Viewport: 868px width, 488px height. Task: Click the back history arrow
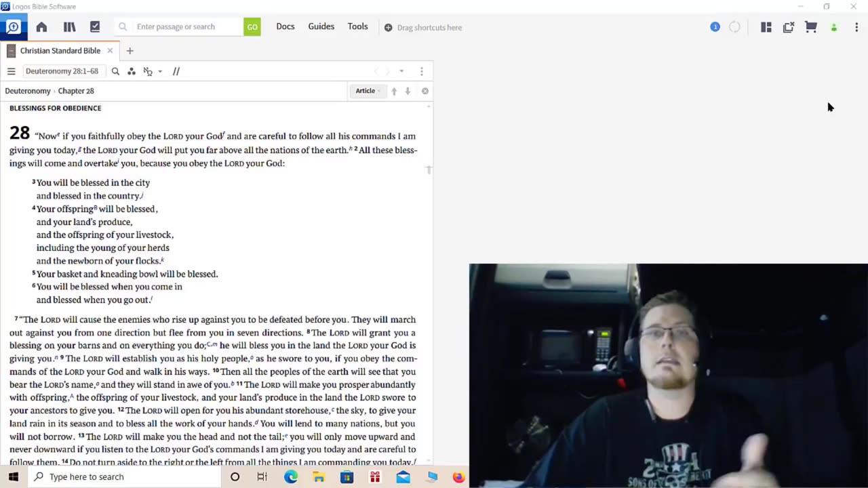point(376,71)
